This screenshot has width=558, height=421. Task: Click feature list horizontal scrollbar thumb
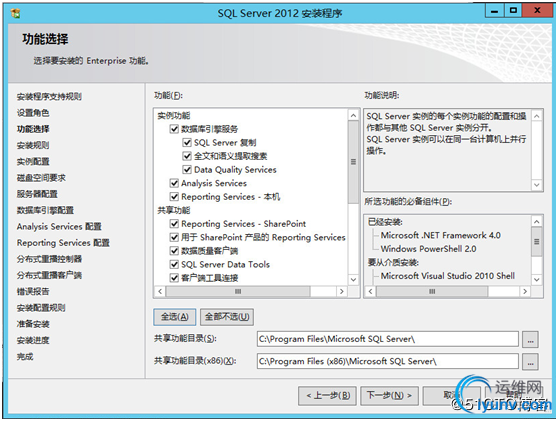click(x=238, y=291)
